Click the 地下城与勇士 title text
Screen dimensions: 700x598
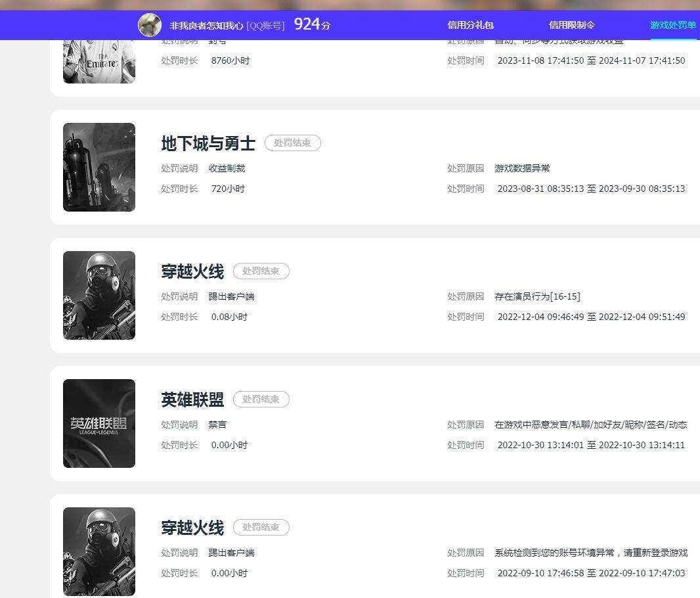(x=208, y=143)
